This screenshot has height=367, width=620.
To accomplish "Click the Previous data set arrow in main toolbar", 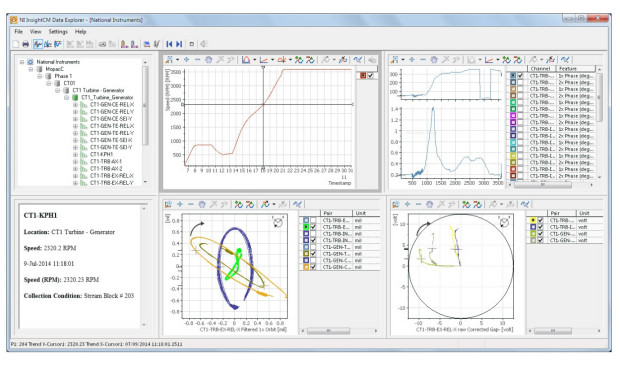I will (170, 44).
